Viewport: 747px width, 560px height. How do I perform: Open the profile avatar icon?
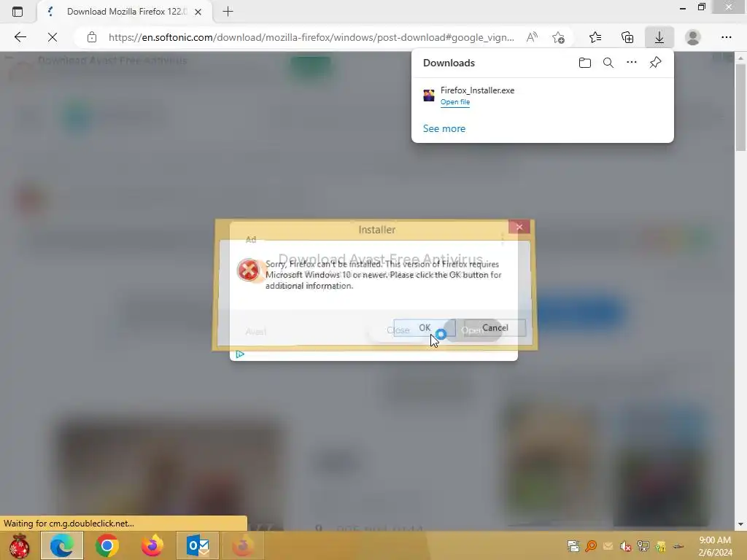[693, 37]
